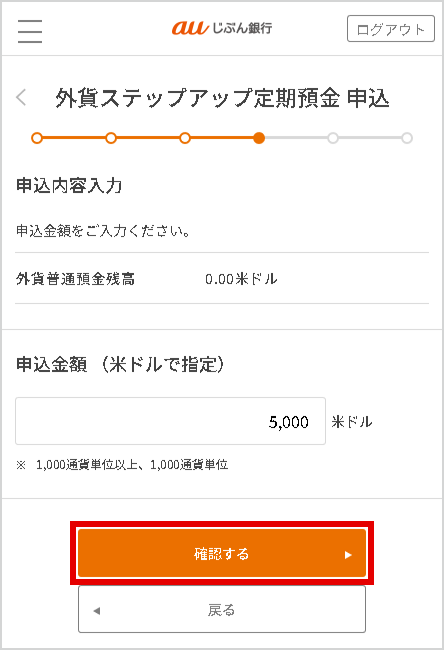
Task: Focus the 申込金額 input field showing 5,000
Action: tap(170, 421)
